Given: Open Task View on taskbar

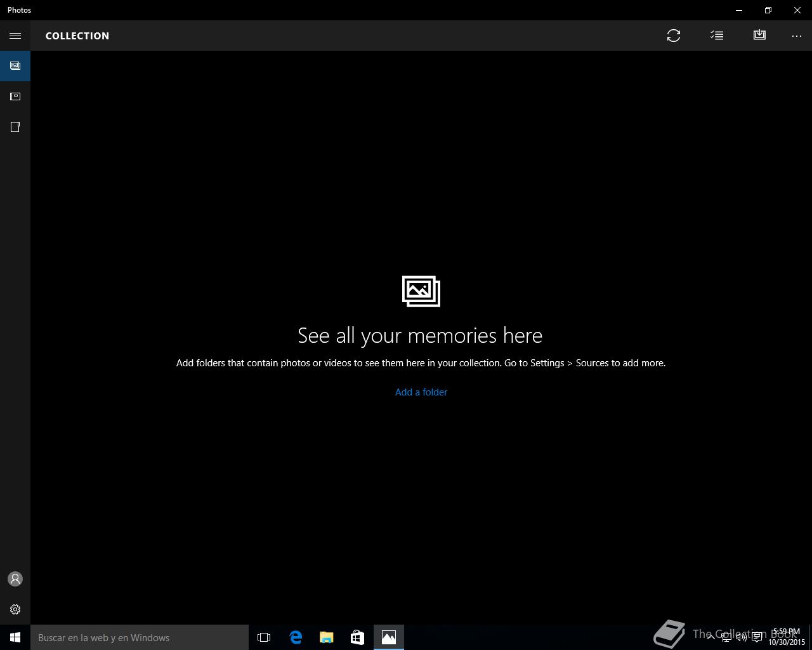Looking at the screenshot, I should pyautogui.click(x=264, y=637).
